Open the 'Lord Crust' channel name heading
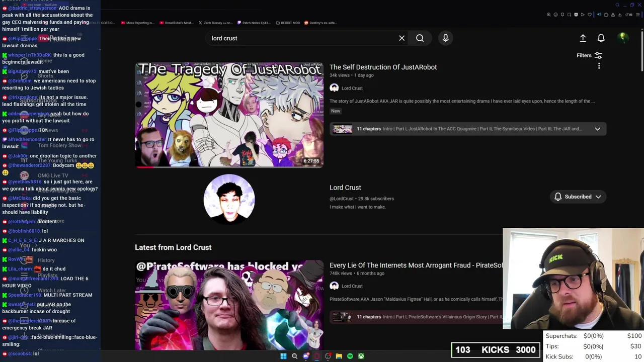 point(345,188)
